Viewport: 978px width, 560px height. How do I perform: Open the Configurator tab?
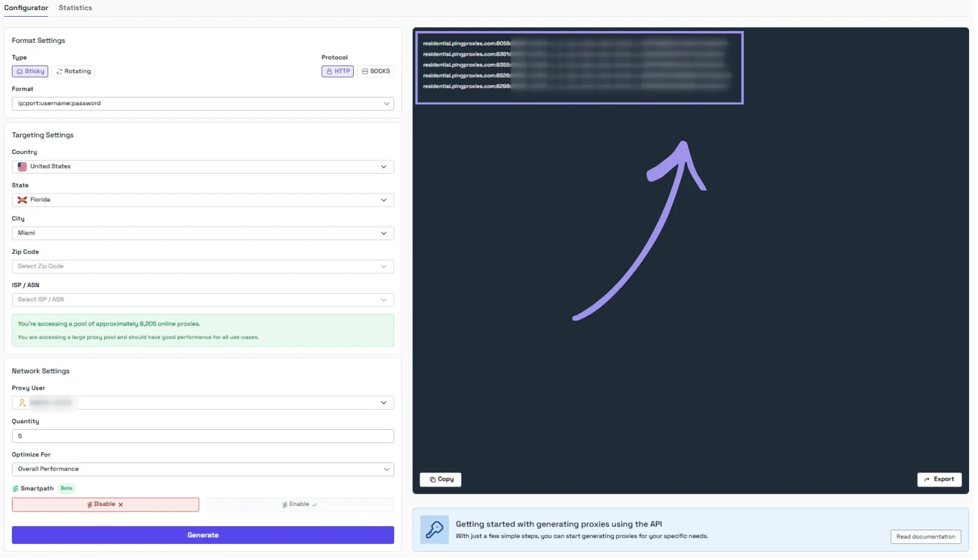[x=26, y=8]
